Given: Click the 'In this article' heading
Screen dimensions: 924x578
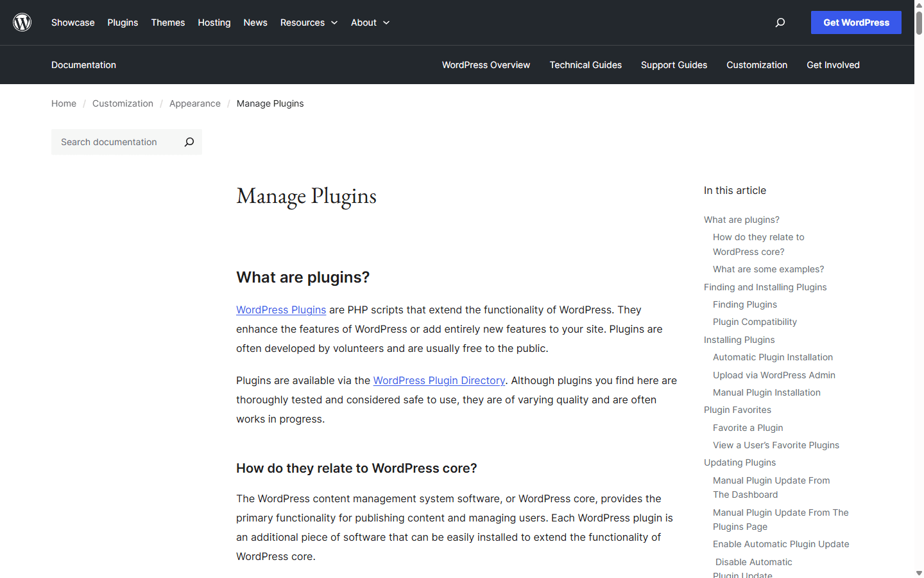Looking at the screenshot, I should tap(735, 190).
